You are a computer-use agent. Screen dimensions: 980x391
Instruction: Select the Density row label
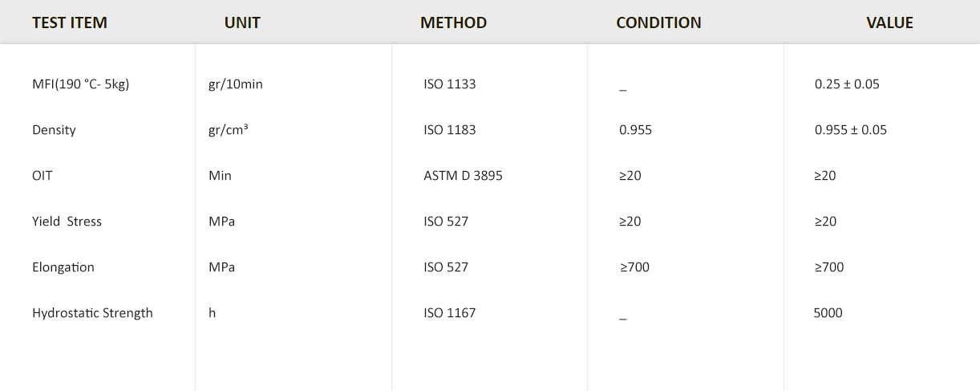coord(54,129)
